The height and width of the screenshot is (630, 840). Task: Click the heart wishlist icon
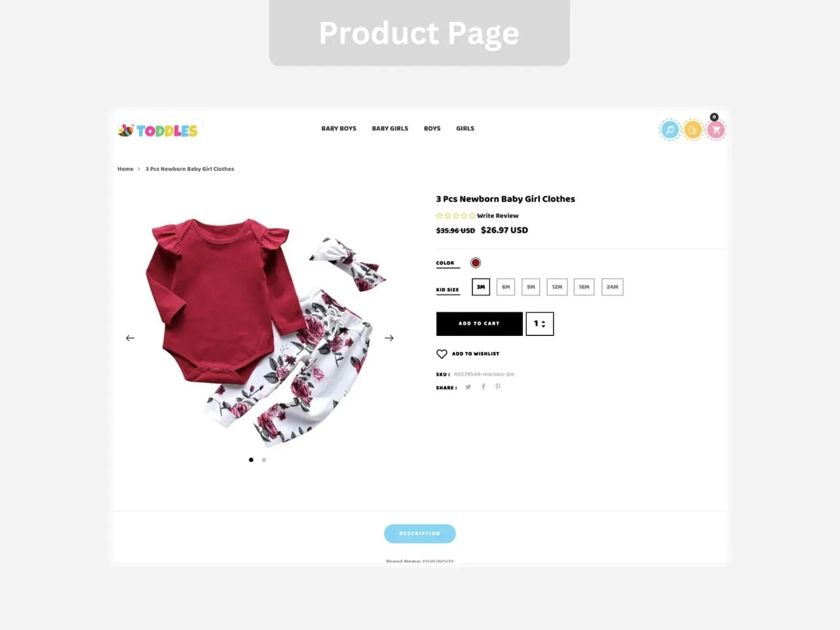pos(442,354)
